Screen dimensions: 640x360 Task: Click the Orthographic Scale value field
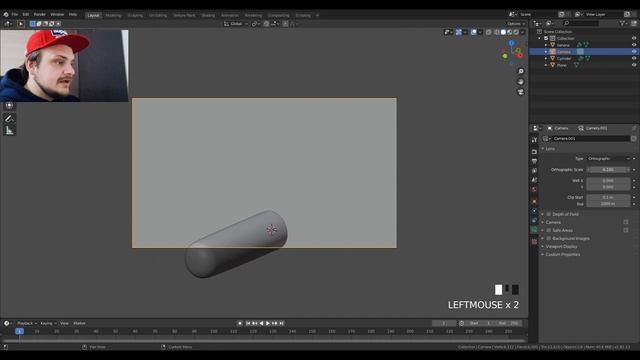(x=609, y=170)
